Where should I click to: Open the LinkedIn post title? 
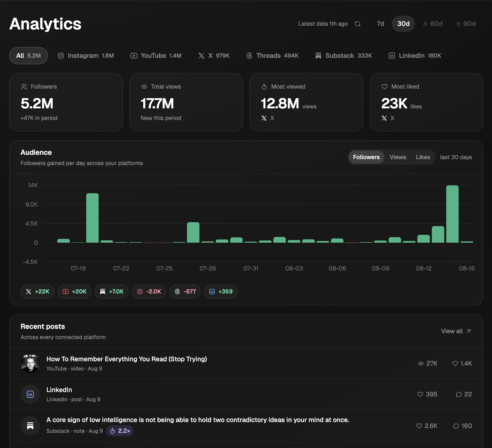(59, 390)
